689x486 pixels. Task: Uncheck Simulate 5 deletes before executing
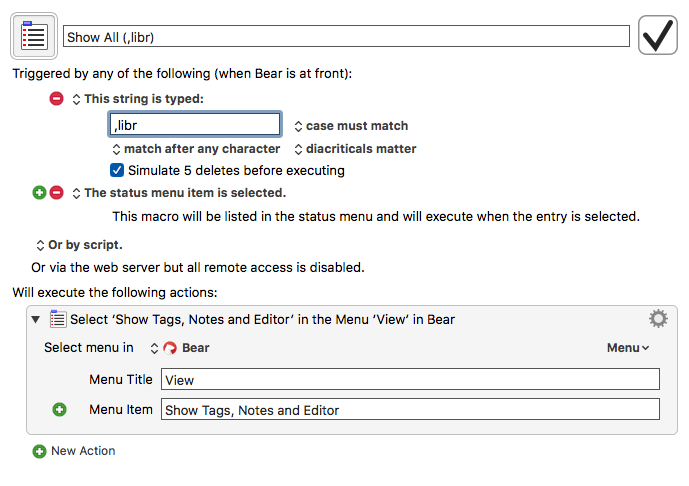tap(117, 170)
